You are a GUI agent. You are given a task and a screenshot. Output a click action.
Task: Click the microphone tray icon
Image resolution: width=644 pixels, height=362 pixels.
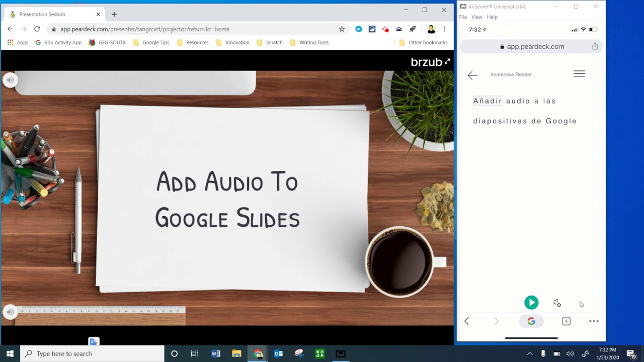coord(543,354)
